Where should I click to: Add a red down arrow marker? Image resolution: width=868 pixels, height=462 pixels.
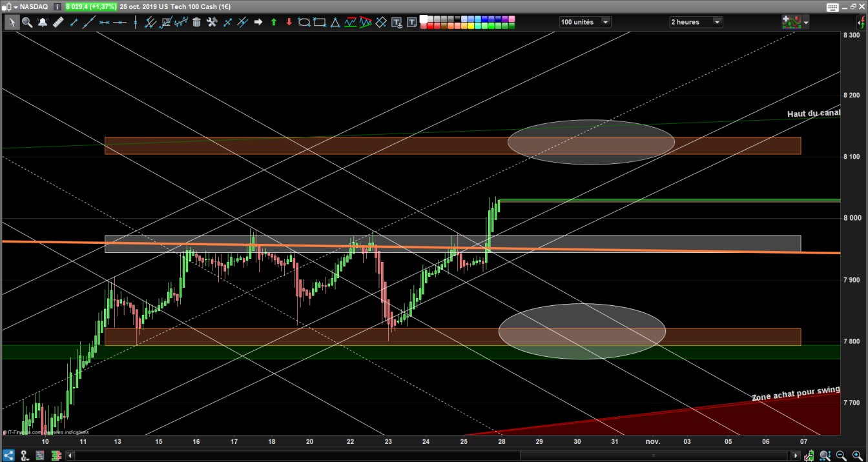pyautogui.click(x=289, y=22)
